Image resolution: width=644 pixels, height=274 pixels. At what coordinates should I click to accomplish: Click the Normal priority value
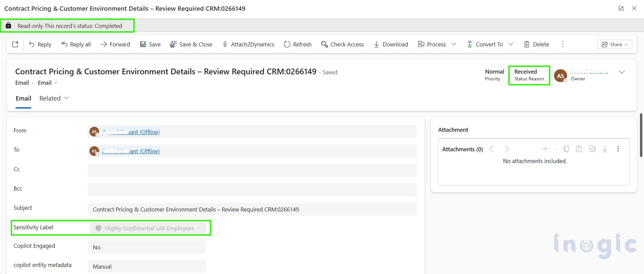(x=495, y=72)
